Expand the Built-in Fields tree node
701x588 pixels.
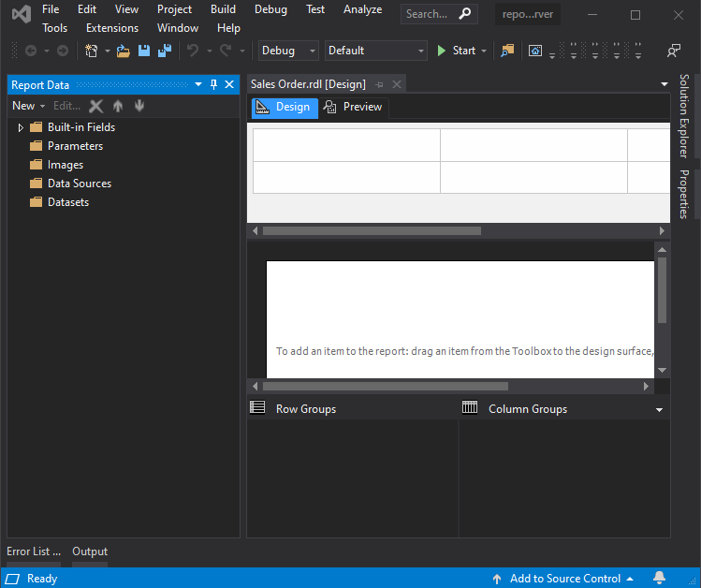pyautogui.click(x=21, y=127)
